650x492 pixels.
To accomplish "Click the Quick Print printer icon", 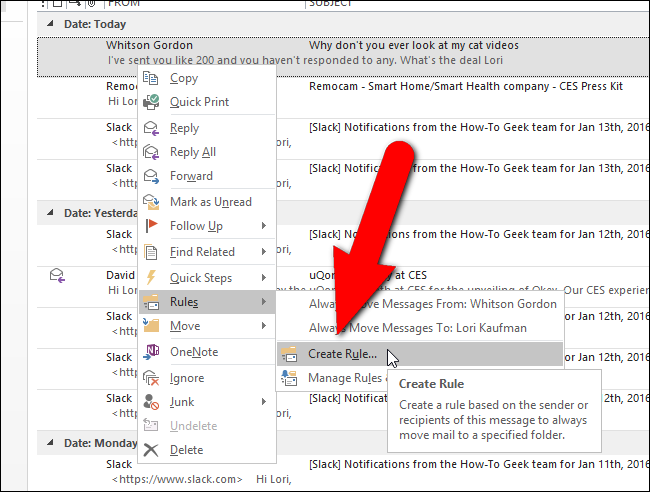I will 151,102.
